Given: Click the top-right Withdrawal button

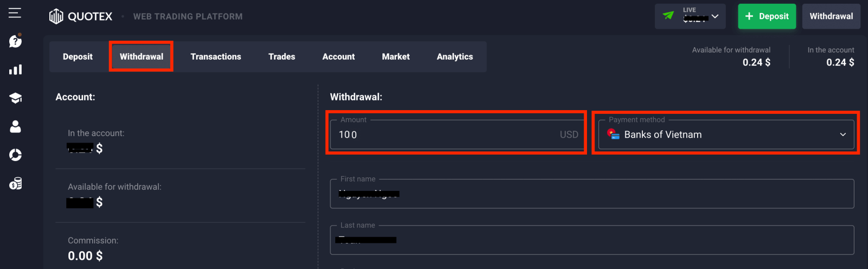Looking at the screenshot, I should [831, 16].
